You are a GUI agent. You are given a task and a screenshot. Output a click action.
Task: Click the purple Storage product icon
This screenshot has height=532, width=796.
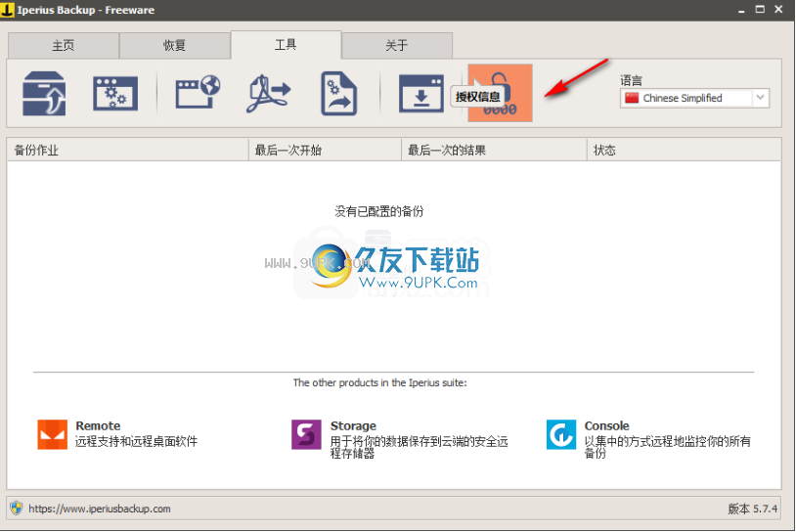pos(306,434)
